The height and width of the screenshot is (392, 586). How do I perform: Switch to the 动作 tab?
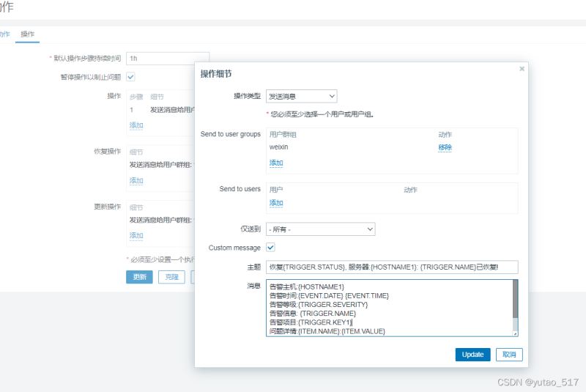[5, 34]
